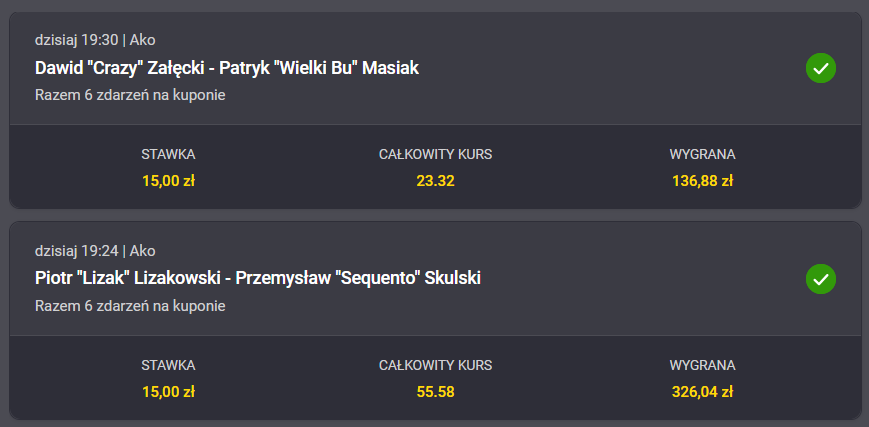The height and width of the screenshot is (427, 869).
Task: Click the STAWKA label in the Lizakowski coupon
Action: 168,365
